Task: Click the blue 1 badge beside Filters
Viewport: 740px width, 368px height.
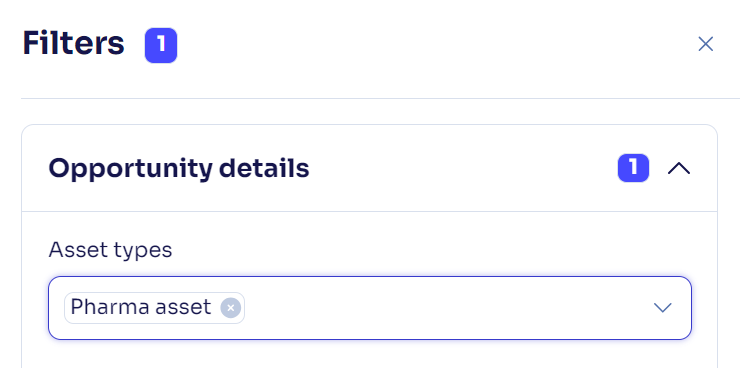Action: 161,45
